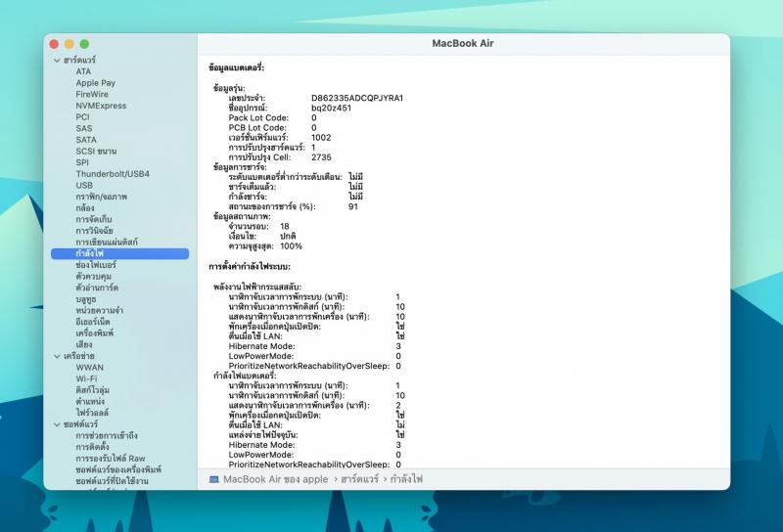783x532 pixels.
Task: Select SATA in the sidebar
Action: (x=86, y=140)
